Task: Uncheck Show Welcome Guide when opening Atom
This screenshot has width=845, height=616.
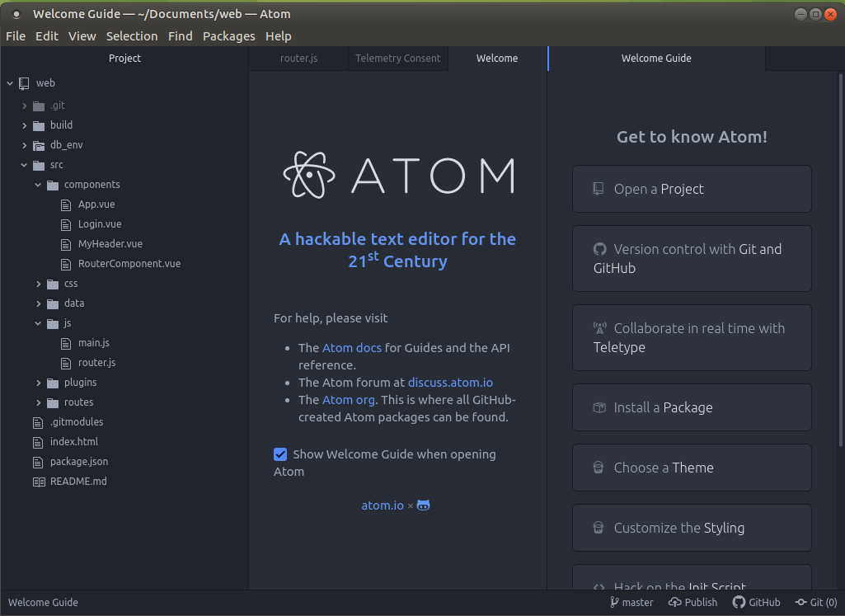Action: 280,454
